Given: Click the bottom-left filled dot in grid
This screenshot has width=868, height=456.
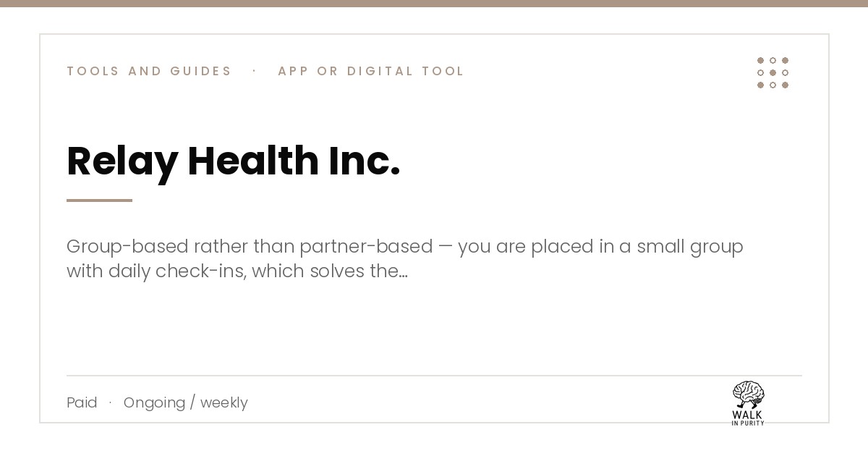Looking at the screenshot, I should [760, 85].
